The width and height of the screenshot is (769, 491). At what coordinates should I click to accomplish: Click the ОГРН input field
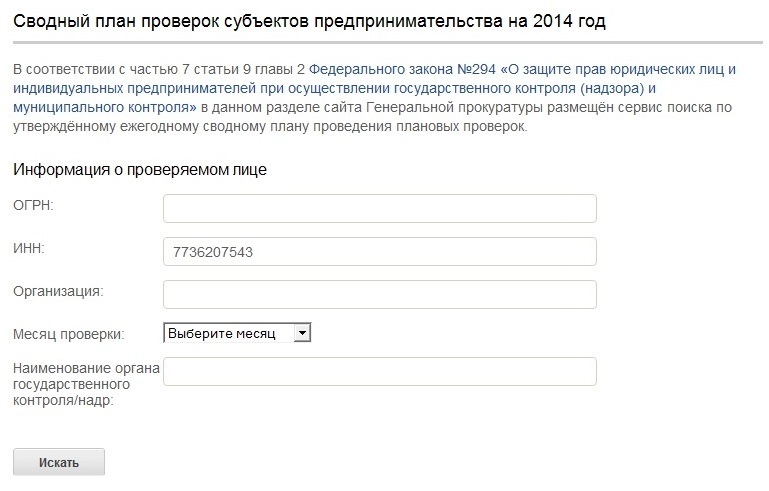coord(379,208)
